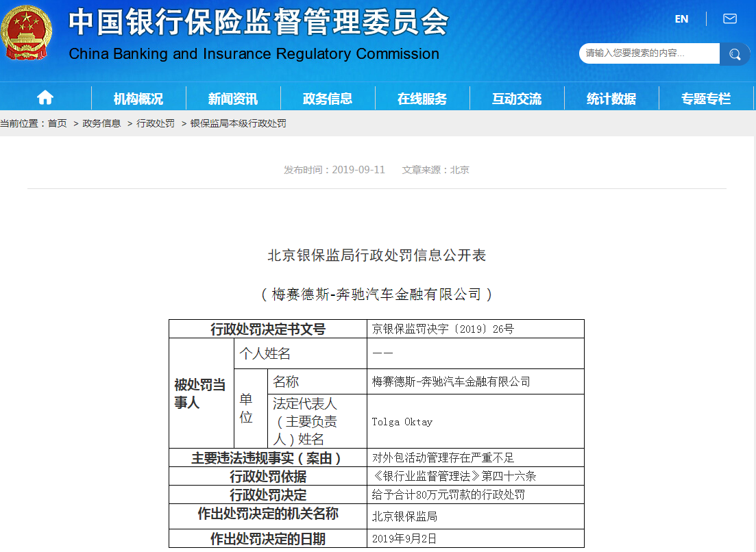Open the mail envelope icon
The width and height of the screenshot is (756, 552).
coord(730,19)
